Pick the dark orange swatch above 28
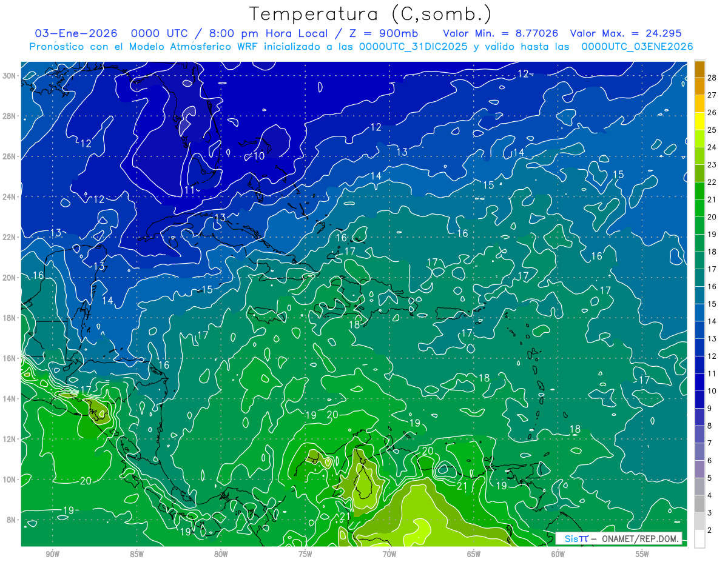Screen dimensions: 728x562 point(699,69)
